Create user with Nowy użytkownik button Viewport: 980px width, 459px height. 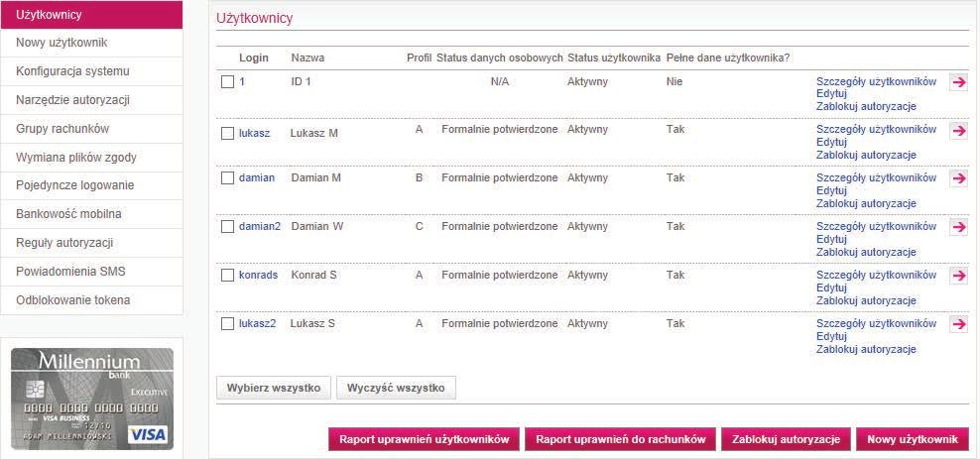[x=913, y=439]
